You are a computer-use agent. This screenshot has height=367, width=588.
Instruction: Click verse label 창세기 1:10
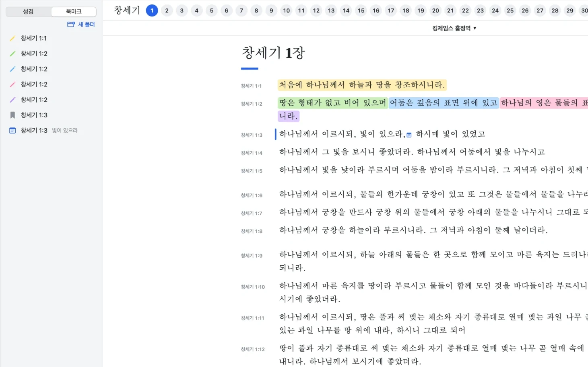pyautogui.click(x=253, y=287)
